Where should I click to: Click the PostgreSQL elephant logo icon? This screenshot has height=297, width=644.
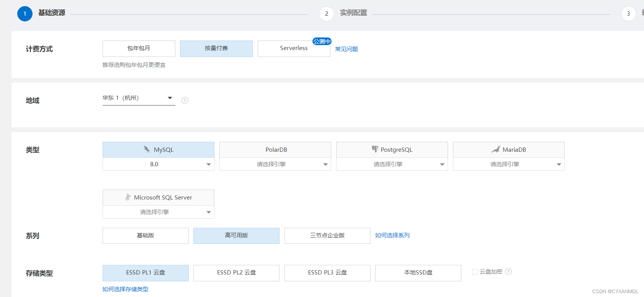(x=375, y=149)
